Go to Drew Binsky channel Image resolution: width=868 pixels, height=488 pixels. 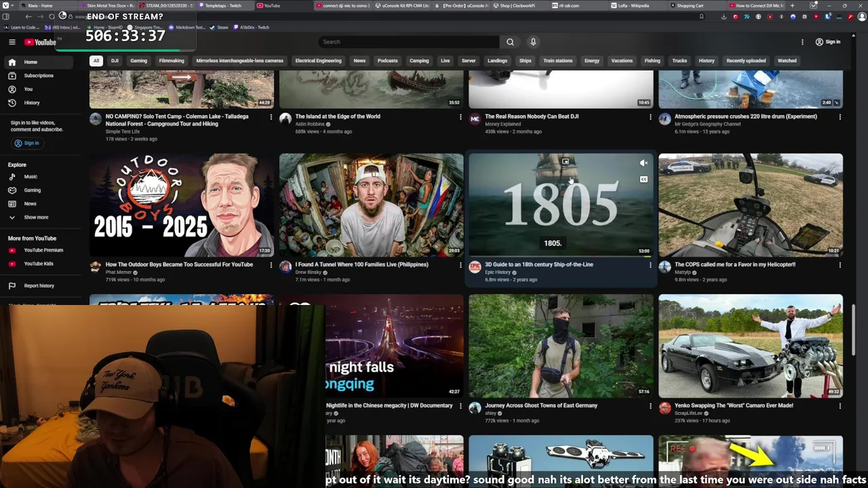pyautogui.click(x=309, y=272)
